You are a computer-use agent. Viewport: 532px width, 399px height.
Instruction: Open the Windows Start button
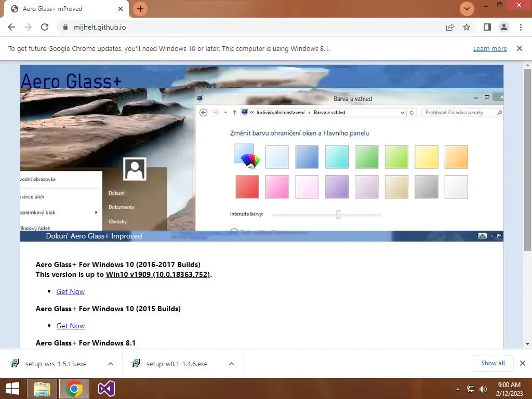[x=12, y=389]
